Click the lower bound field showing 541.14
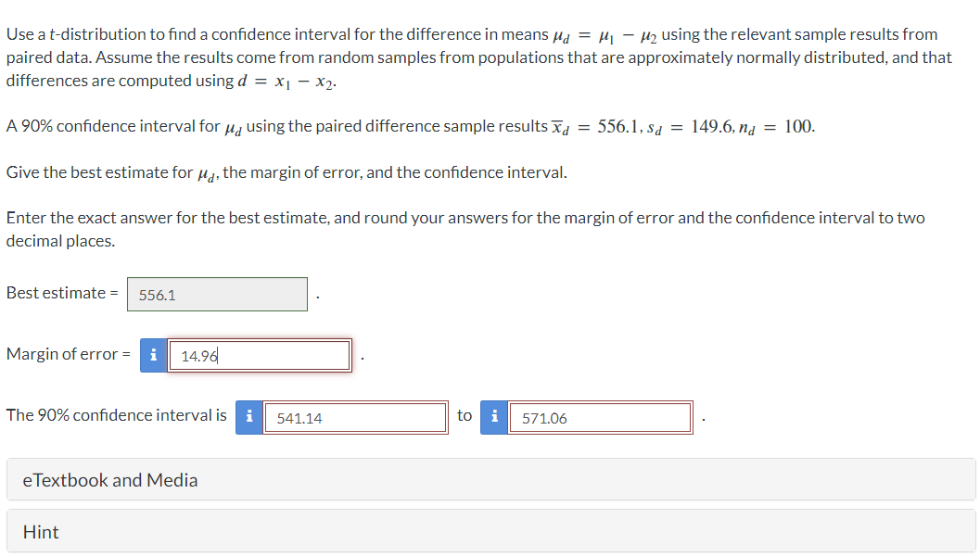980x557 pixels. 357,417
